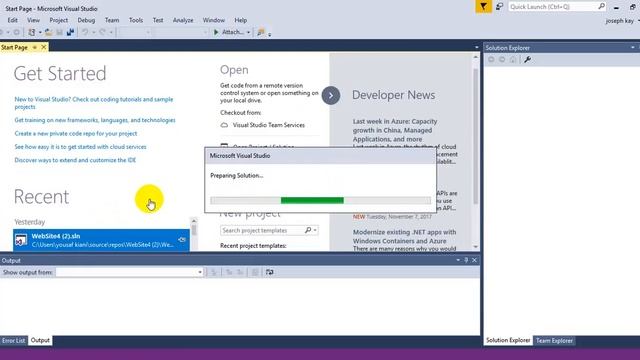Click Go to Previous Message Output icon
Image resolution: width=640 pixels, height=360 pixels.
click(229, 272)
